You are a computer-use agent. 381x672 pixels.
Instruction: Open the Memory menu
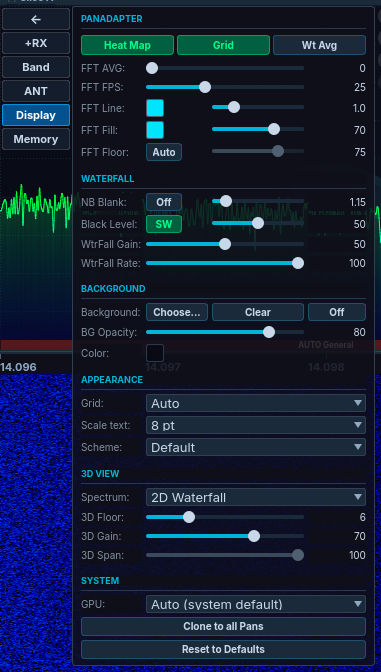coord(36,139)
